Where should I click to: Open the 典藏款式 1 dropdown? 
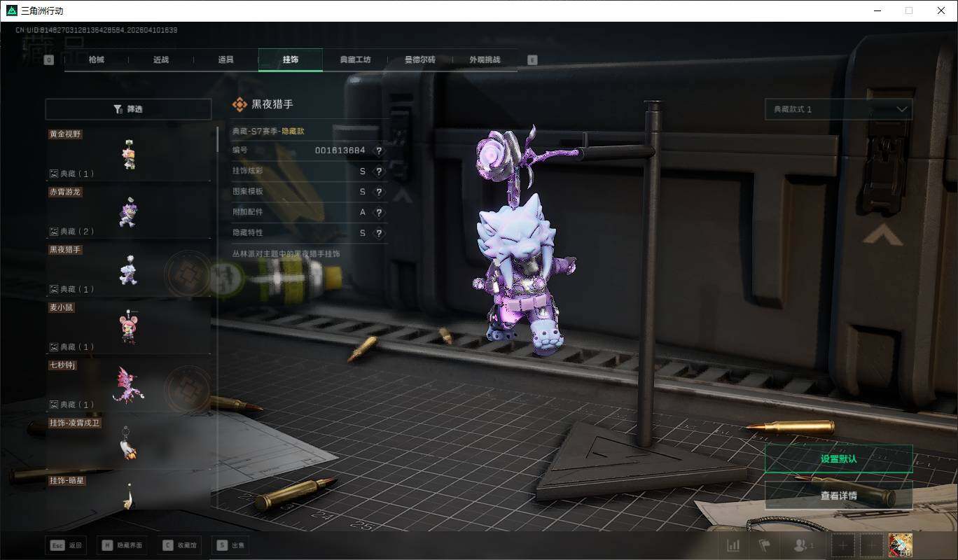pyautogui.click(x=838, y=109)
